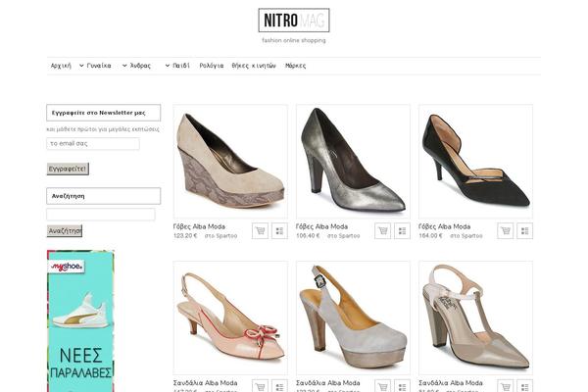Click the list icon for the 106.40 € pumps
The height and width of the screenshot is (392, 588).
402,230
